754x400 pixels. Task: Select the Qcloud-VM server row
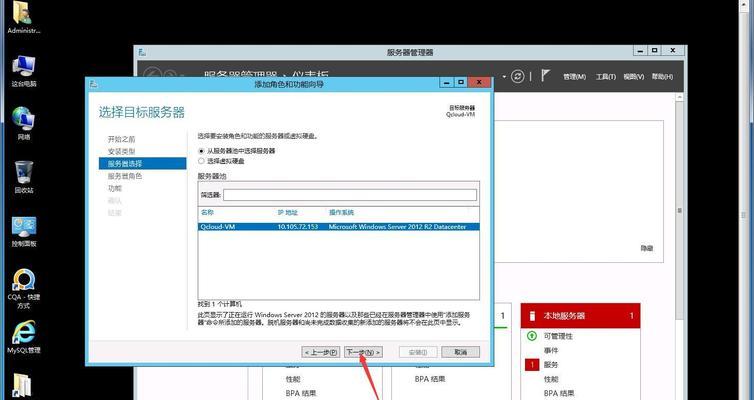click(x=339, y=226)
